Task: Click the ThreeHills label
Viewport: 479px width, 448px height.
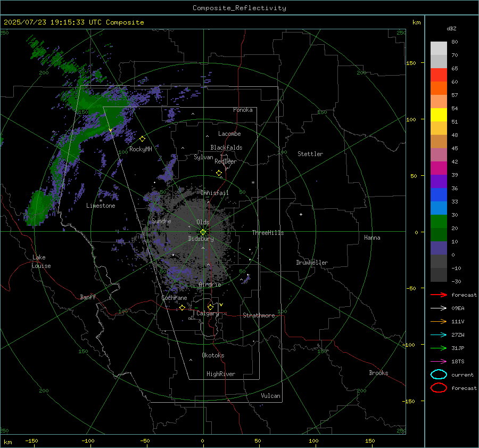Action: point(268,233)
